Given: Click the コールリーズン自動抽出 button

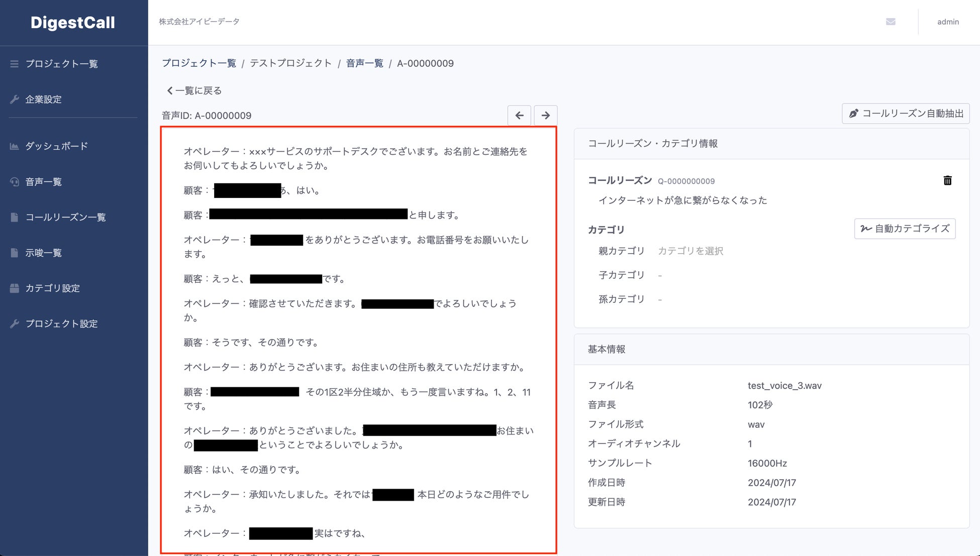Looking at the screenshot, I should point(906,114).
